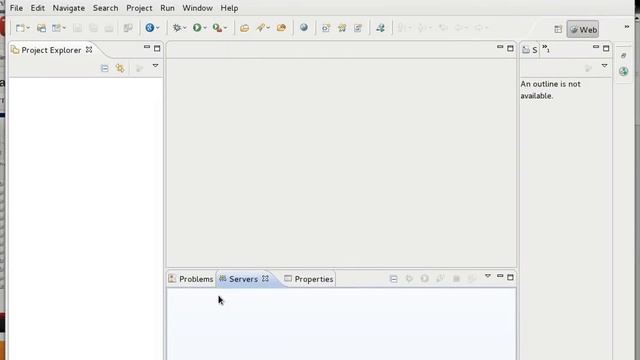The height and width of the screenshot is (360, 640).
Task: Expand the Run dropdown arrow
Action: 205,28
